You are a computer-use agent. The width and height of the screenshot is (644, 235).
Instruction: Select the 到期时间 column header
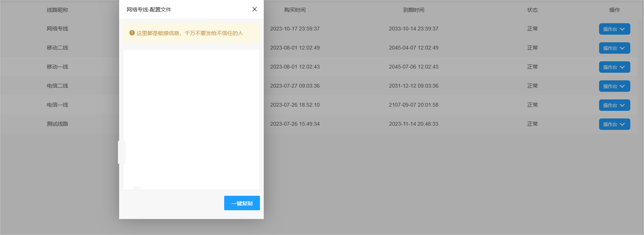[x=413, y=10]
